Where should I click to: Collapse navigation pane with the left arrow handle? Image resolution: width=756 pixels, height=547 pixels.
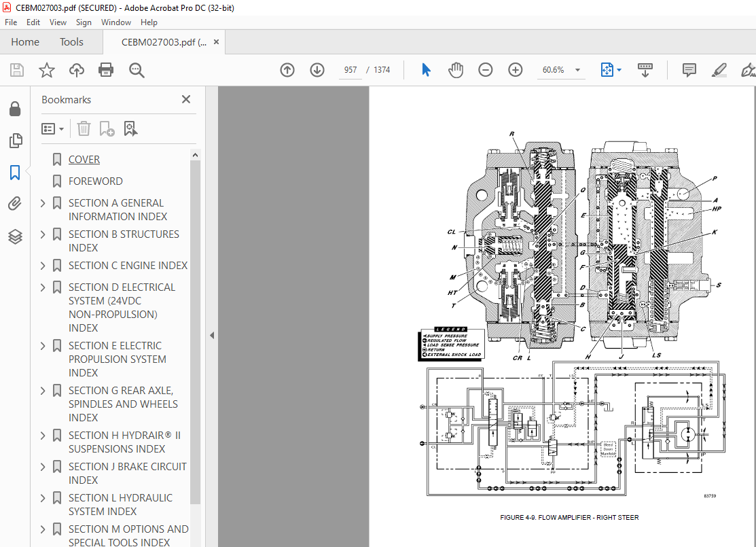212,335
